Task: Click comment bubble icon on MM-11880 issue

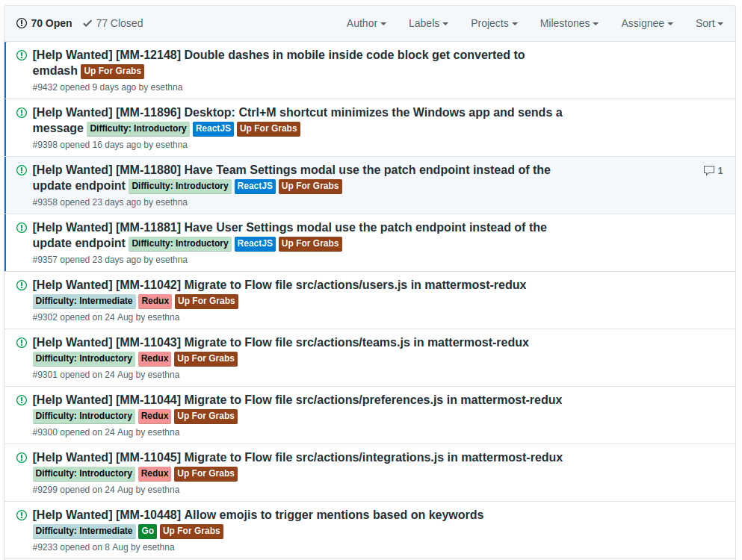Action: pyautogui.click(x=708, y=171)
